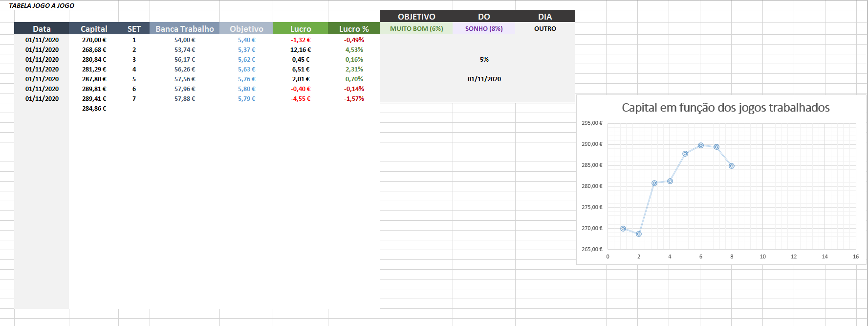Click the TABELA JOGO A JOGO title
The image size is (868, 326).
pos(42,5)
